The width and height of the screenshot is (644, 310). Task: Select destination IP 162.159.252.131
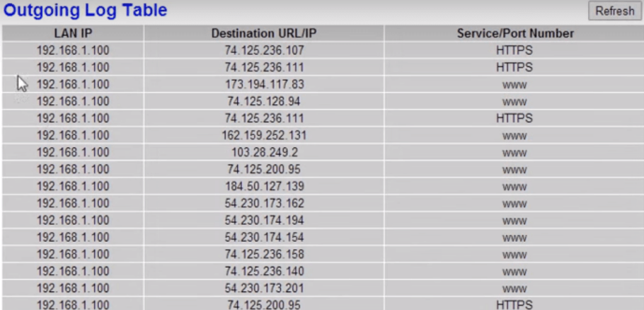264,135
